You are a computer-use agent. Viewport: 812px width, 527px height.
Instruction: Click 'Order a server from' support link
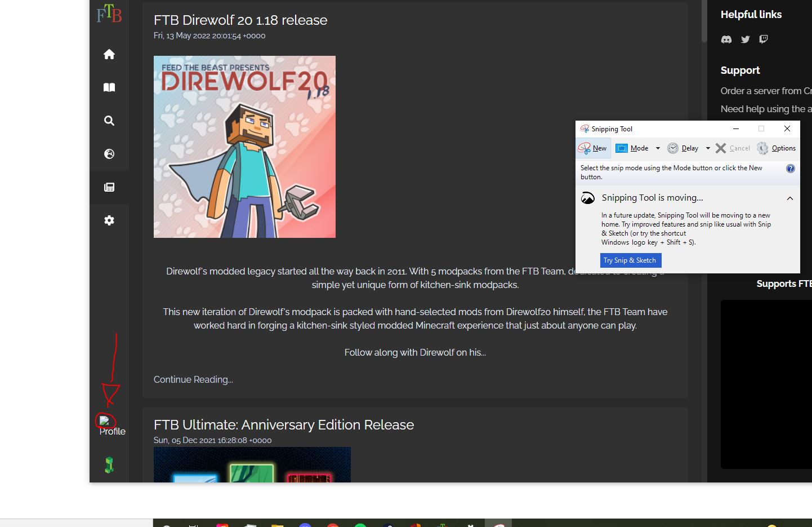(766, 91)
